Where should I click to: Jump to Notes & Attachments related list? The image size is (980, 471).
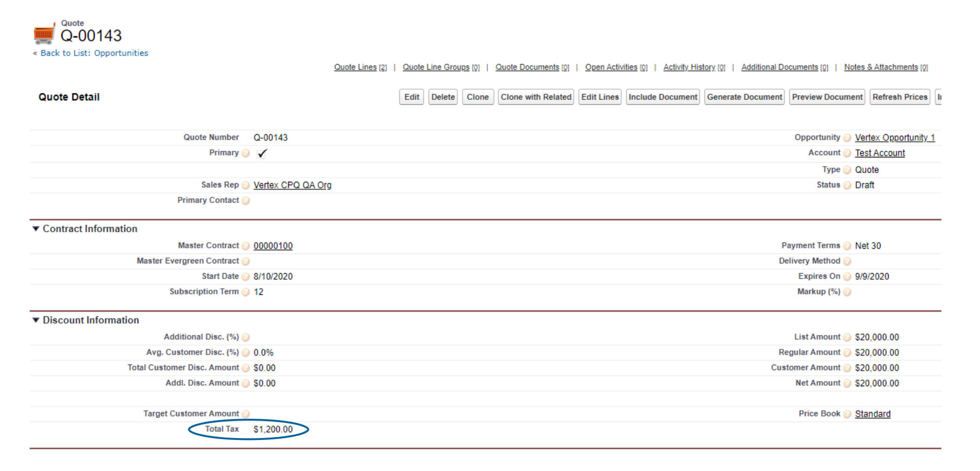click(x=886, y=67)
